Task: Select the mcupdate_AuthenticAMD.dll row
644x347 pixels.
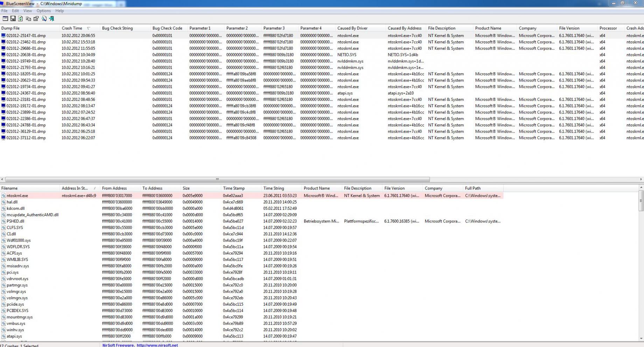Action: pos(252,215)
